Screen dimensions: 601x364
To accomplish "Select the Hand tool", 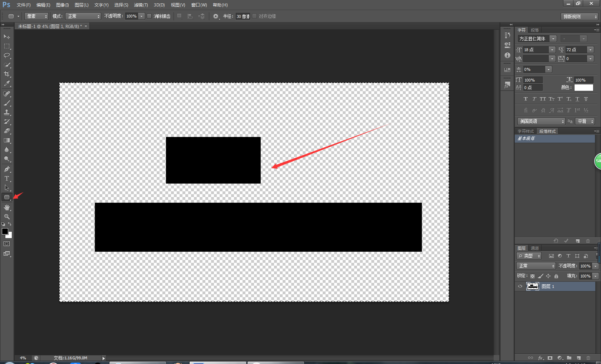I will [7, 207].
